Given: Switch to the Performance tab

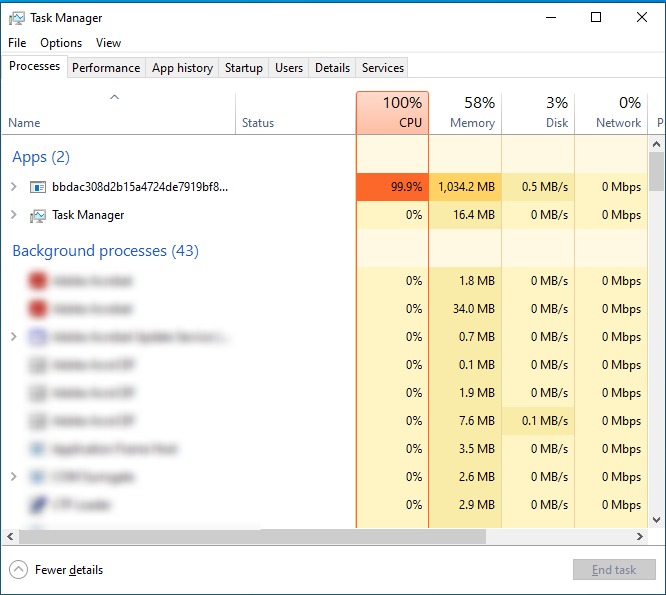Looking at the screenshot, I should click(x=106, y=68).
